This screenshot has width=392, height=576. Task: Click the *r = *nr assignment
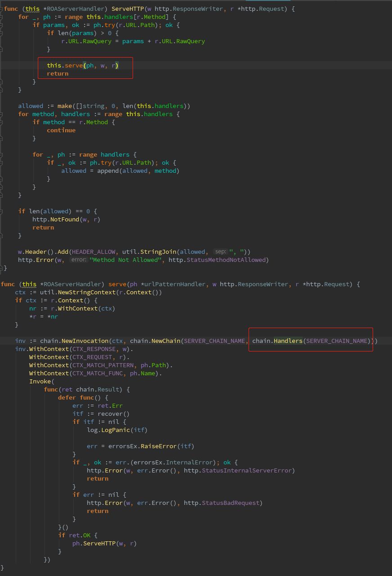(43, 316)
